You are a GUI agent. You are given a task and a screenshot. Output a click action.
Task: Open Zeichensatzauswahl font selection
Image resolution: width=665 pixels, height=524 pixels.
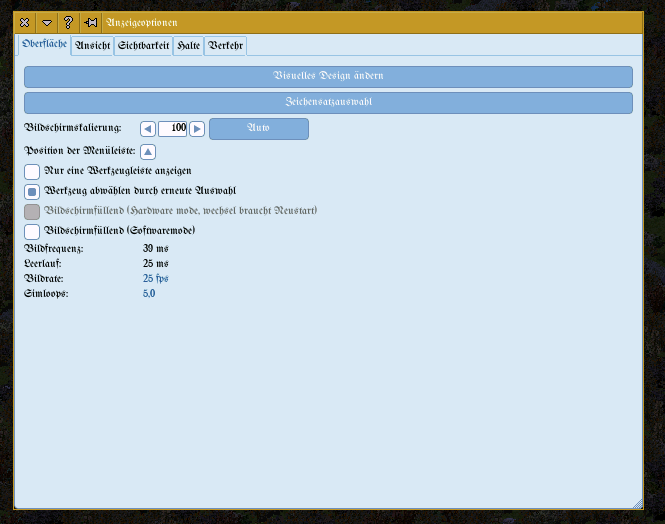click(x=328, y=102)
